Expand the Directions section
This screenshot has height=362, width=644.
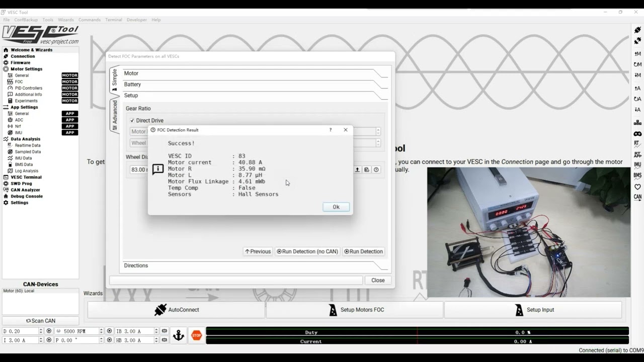pos(256,265)
